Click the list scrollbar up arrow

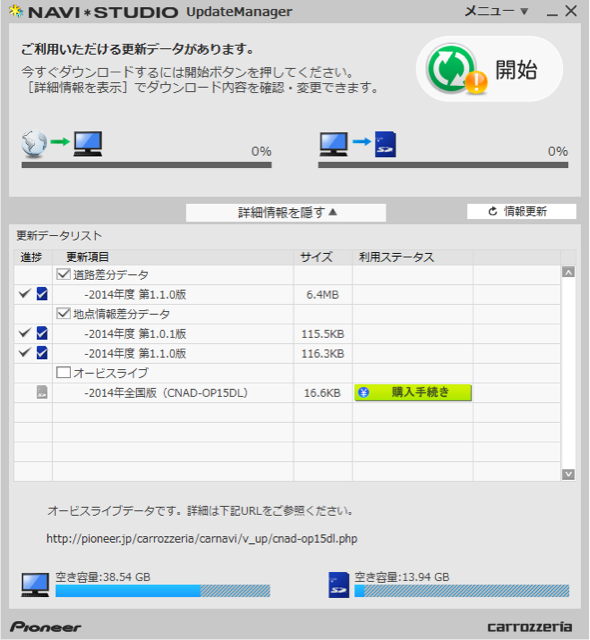[x=568, y=272]
